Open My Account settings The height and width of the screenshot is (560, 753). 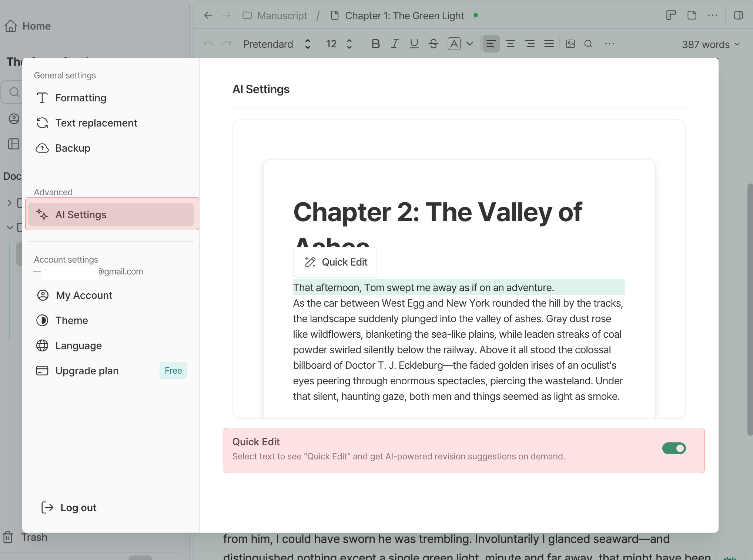pos(111,295)
